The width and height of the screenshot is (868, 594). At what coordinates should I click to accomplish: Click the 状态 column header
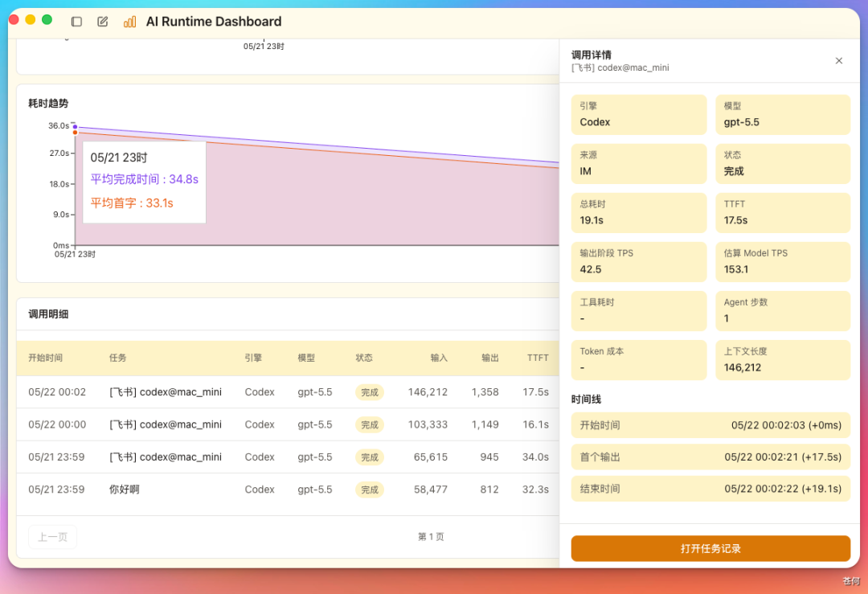(364, 358)
